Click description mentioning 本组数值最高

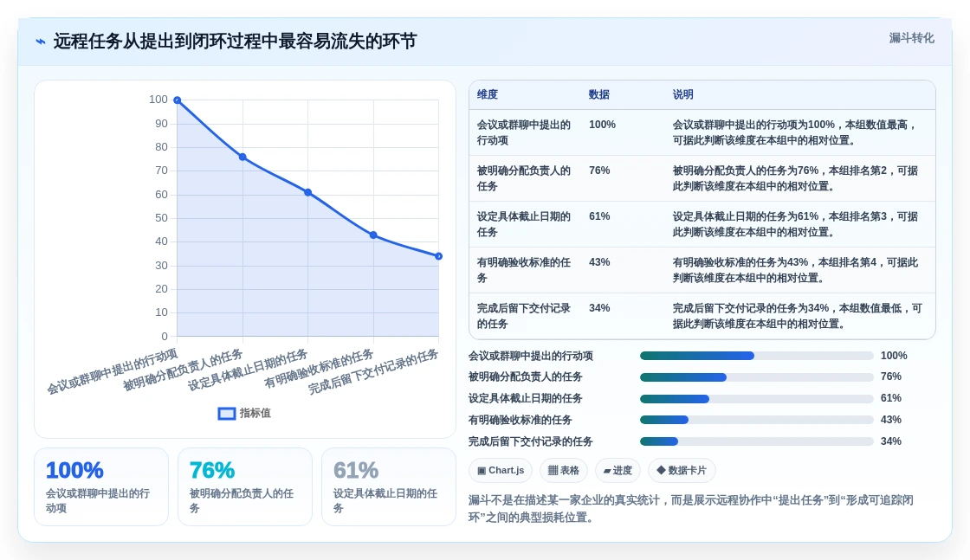click(794, 132)
